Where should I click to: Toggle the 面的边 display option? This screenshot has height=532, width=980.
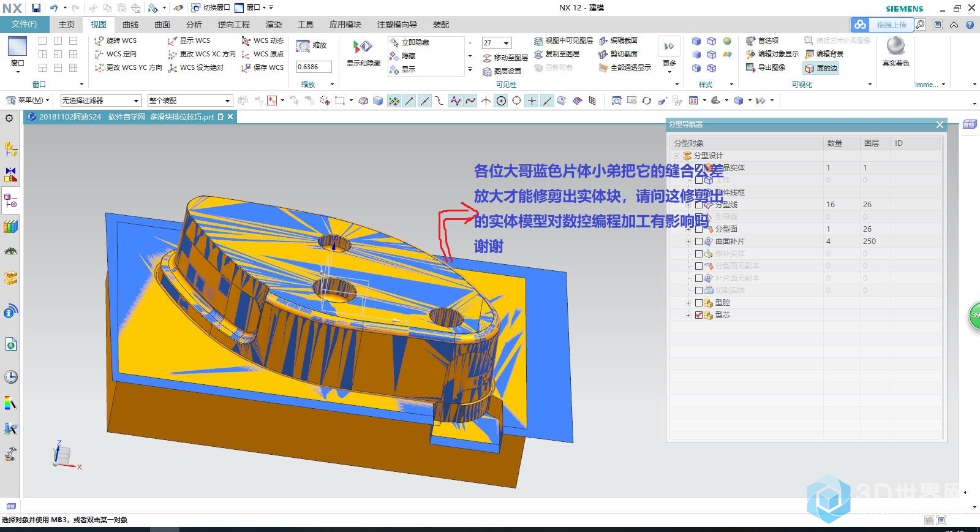coord(821,68)
